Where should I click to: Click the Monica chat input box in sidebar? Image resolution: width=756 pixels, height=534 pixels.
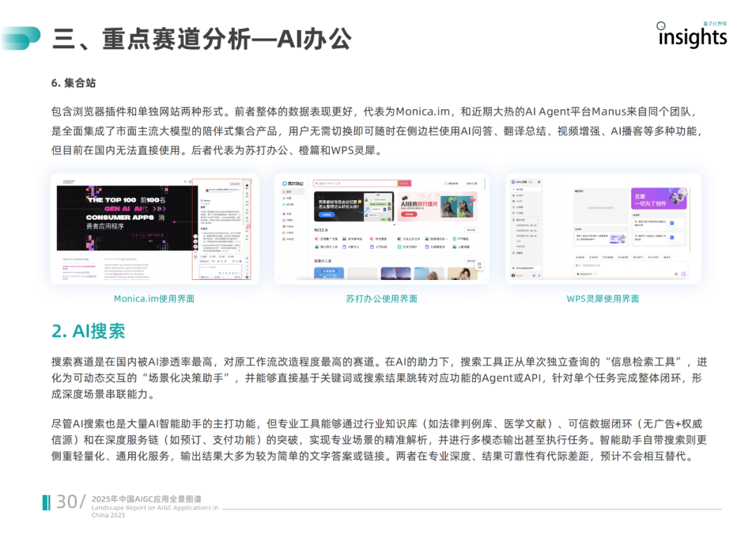tap(220, 270)
